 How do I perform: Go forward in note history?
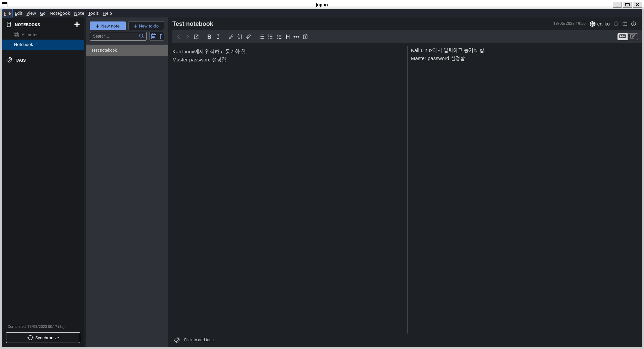(x=187, y=37)
